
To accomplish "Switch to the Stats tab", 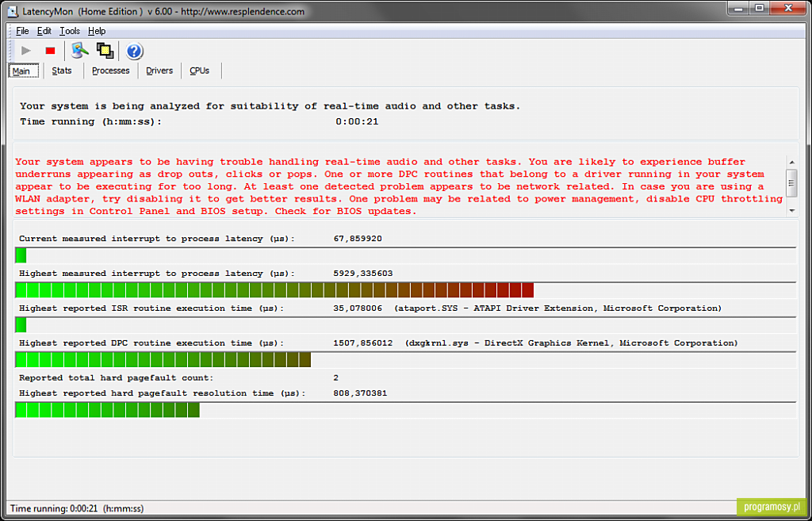I will point(62,71).
